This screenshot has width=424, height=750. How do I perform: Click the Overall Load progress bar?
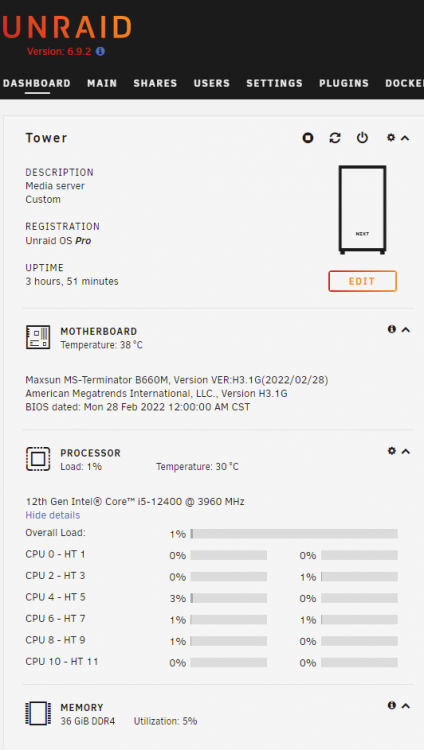(x=294, y=534)
